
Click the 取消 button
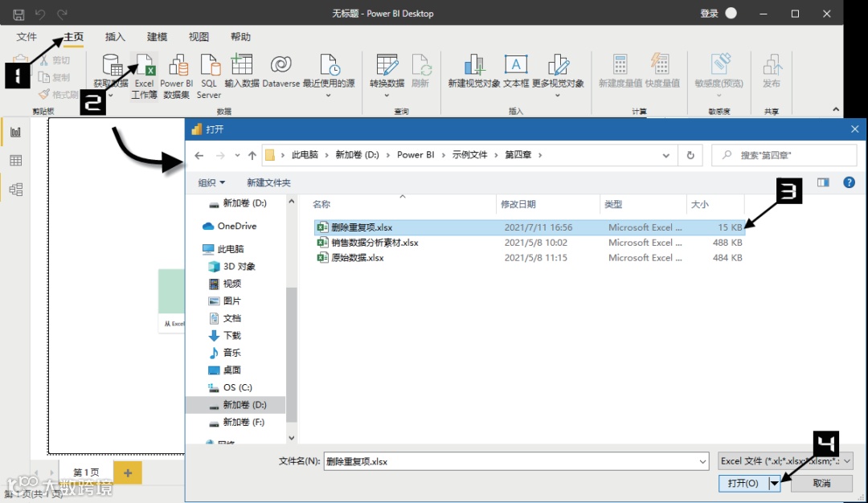tap(821, 484)
